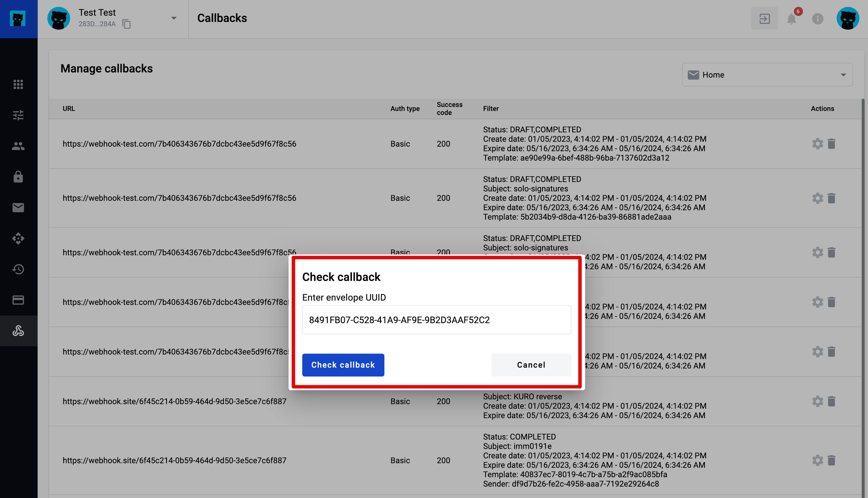868x498 pixels.
Task: Click the blue Check callback button
Action: coord(343,365)
